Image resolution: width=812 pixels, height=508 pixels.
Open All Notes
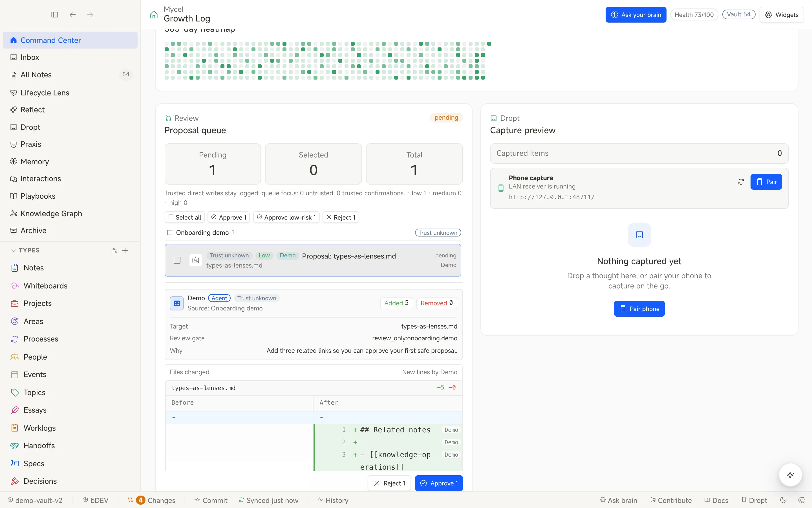pos(70,75)
